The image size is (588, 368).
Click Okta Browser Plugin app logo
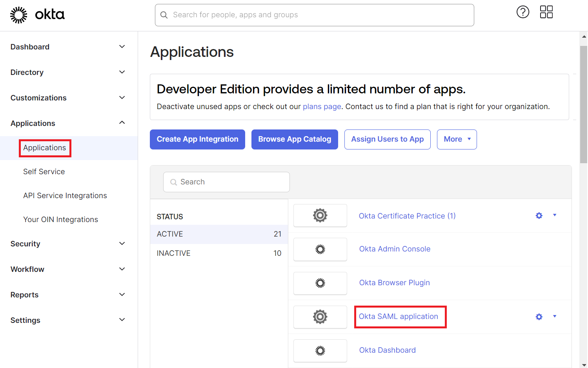[x=320, y=283]
